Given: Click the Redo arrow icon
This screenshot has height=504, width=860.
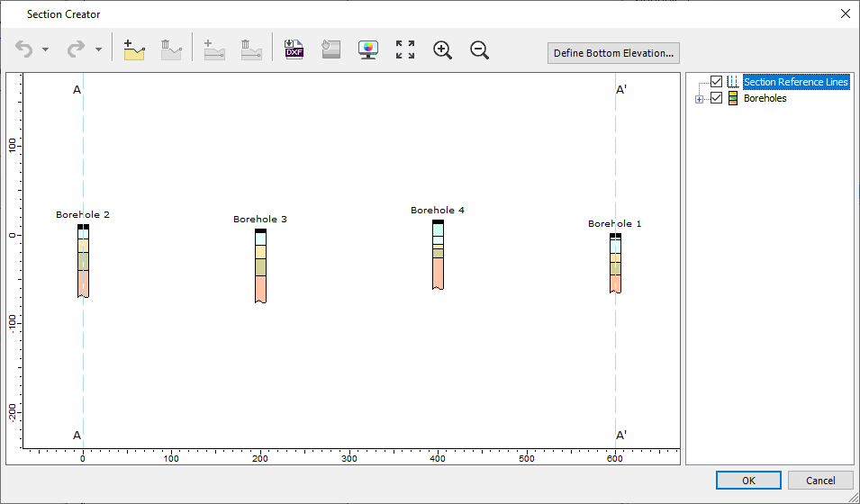Looking at the screenshot, I should click(77, 49).
